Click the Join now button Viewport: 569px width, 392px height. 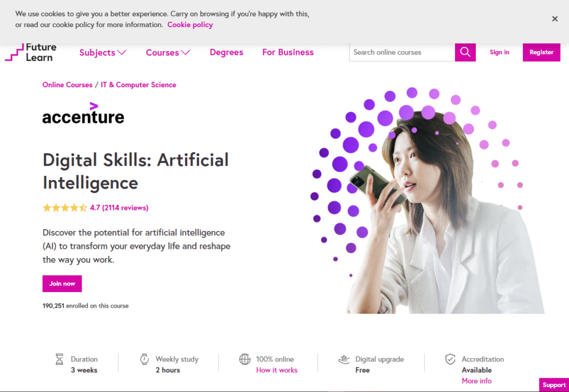(62, 284)
